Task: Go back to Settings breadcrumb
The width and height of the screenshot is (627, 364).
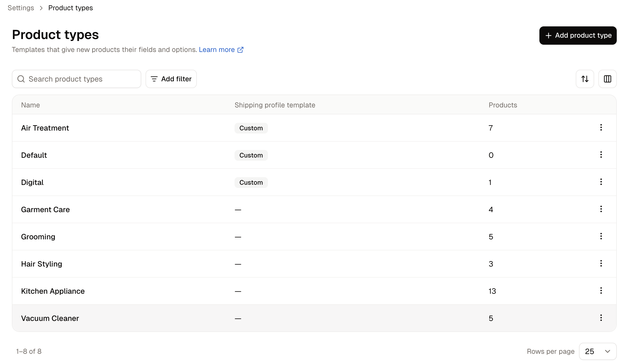Action: point(21,8)
